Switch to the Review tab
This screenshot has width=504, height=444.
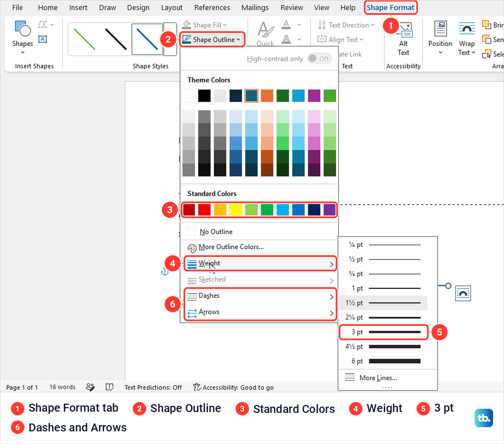pyautogui.click(x=291, y=8)
